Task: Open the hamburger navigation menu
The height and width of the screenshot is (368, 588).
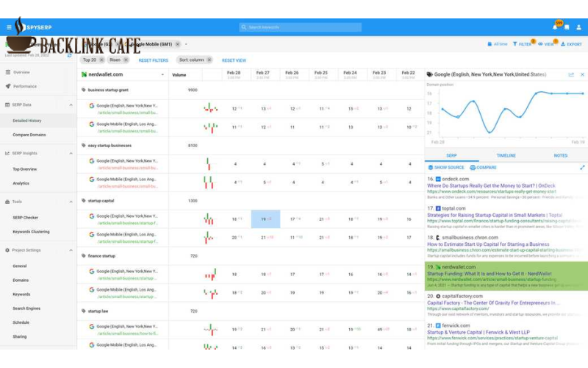Action: 9,27
